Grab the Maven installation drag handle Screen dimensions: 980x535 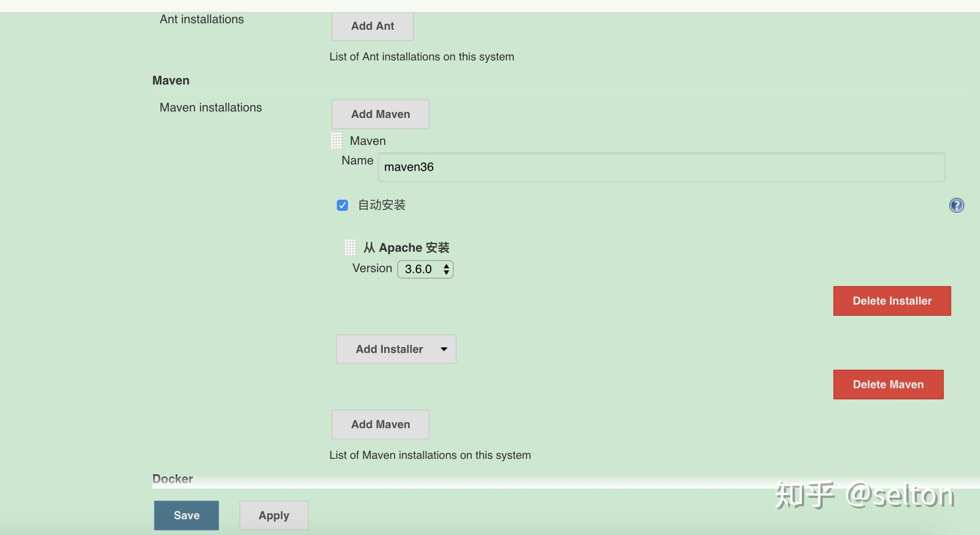point(337,141)
